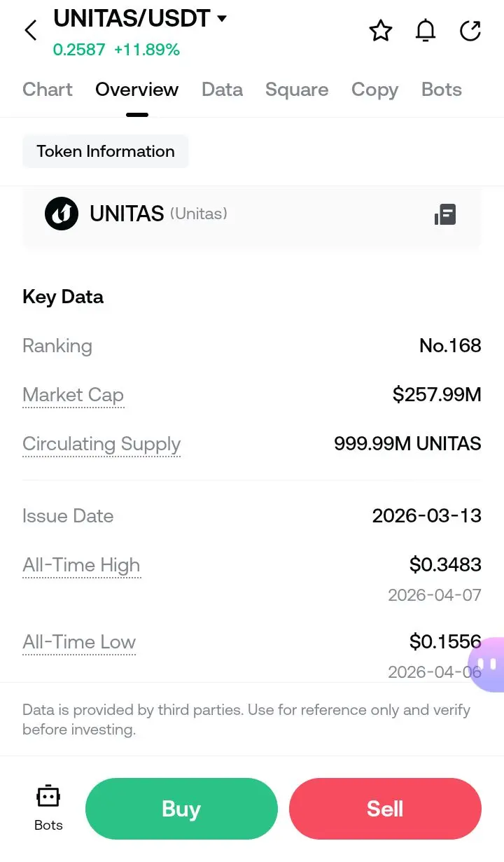
Task: Open the floating purple assistant bubble
Action: (x=487, y=664)
